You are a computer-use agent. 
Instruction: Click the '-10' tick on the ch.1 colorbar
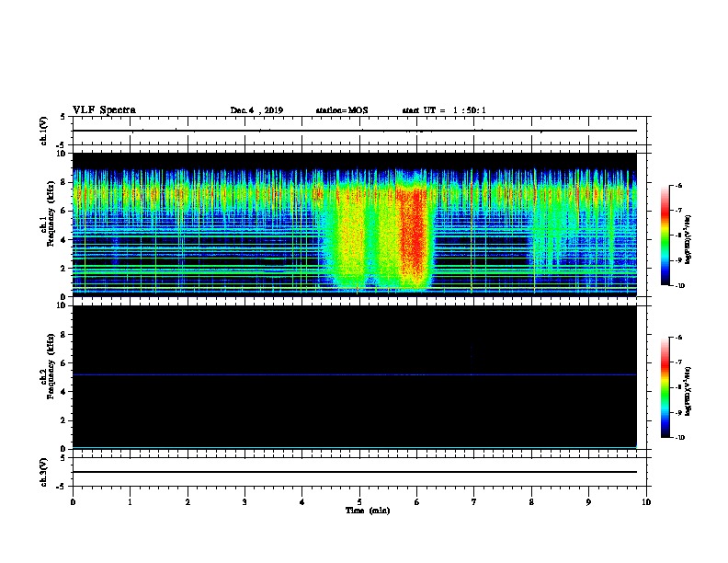tap(680, 286)
